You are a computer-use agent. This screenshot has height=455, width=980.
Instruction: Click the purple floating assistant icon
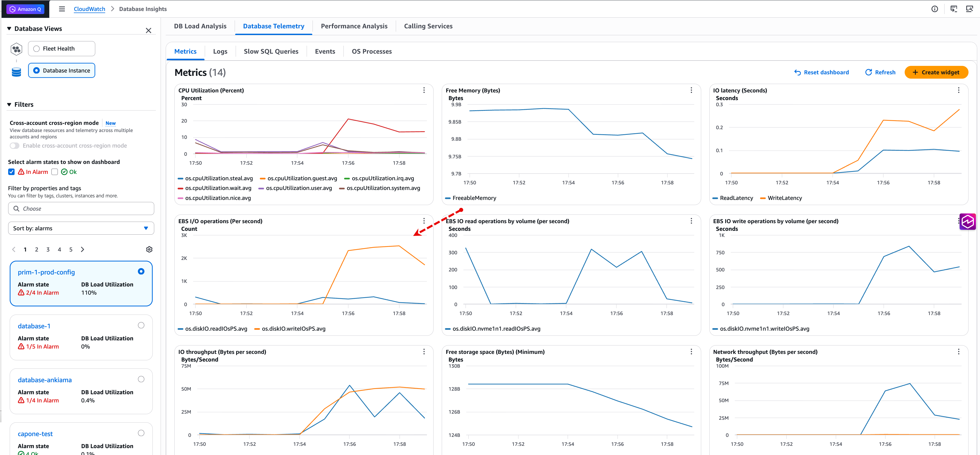click(967, 221)
